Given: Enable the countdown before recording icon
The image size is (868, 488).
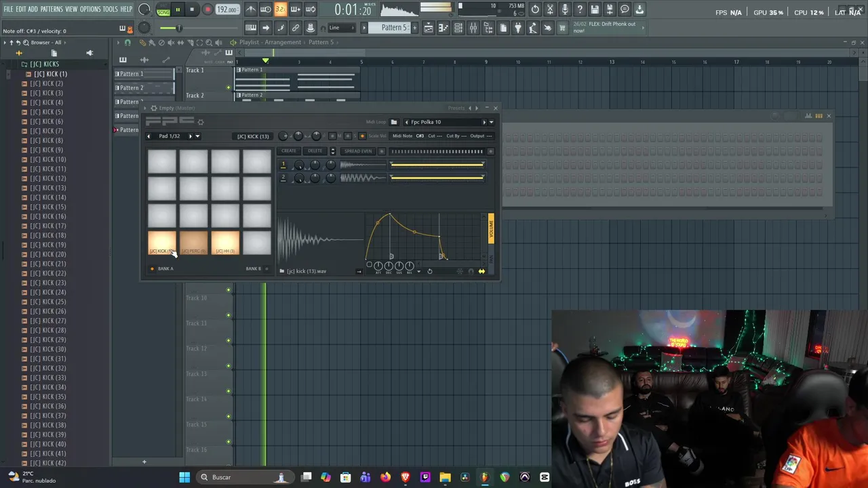Looking at the screenshot, I should click(x=281, y=9).
